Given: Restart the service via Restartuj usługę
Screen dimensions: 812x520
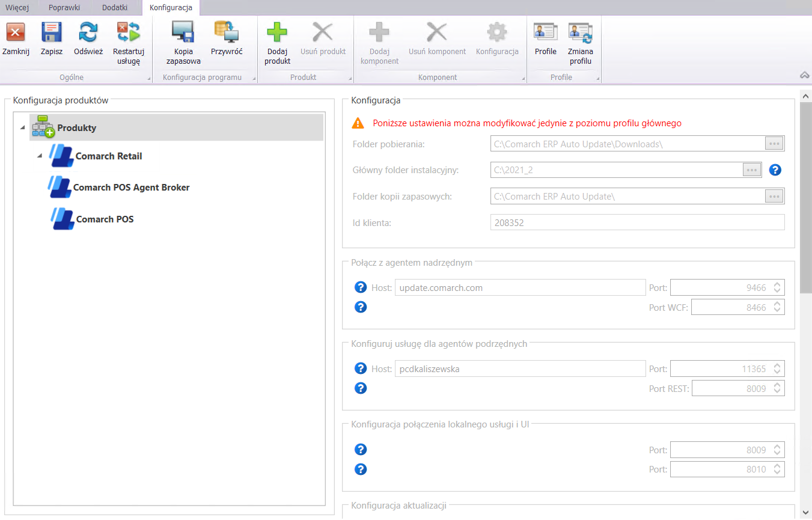Looking at the screenshot, I should 128,32.
